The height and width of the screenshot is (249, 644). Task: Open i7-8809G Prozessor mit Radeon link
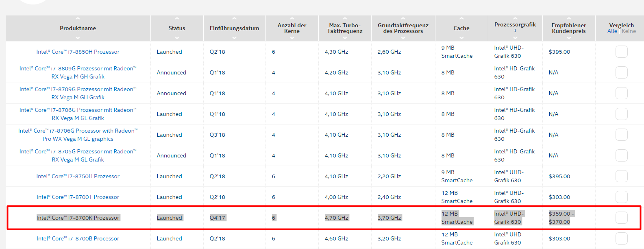point(78,72)
